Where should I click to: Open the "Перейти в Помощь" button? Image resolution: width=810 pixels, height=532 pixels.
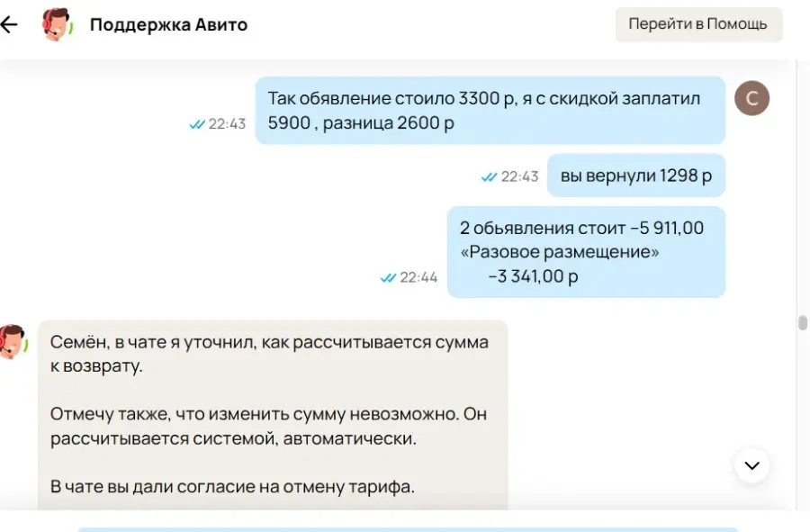point(698,24)
